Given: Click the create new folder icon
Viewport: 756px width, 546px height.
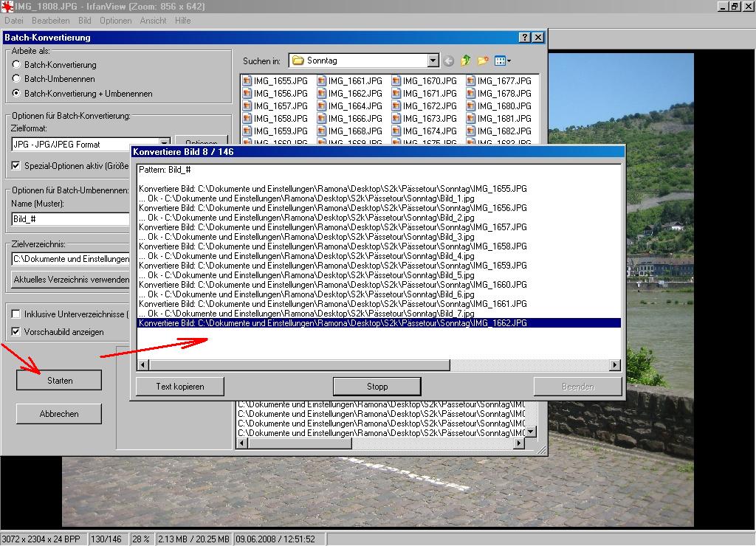Looking at the screenshot, I should 484,61.
